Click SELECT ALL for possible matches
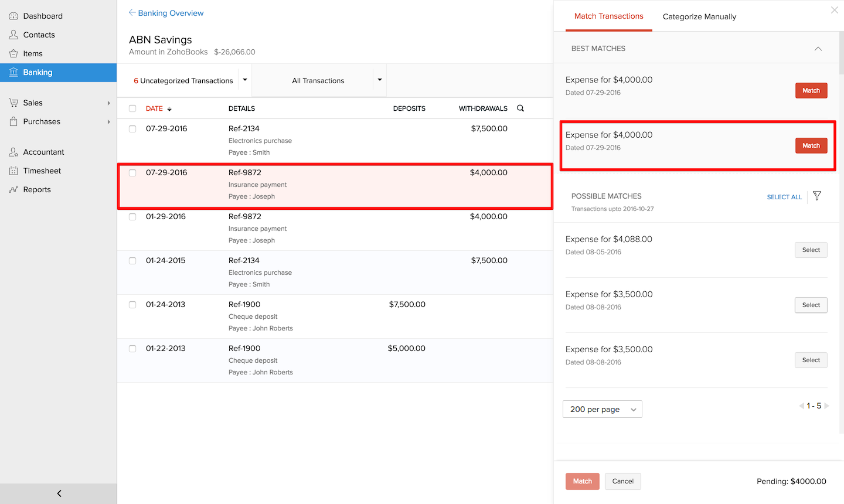 784,197
